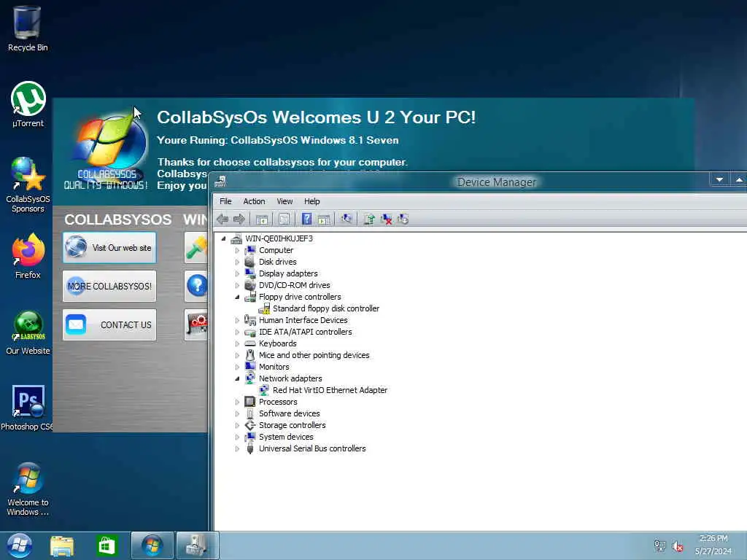Image resolution: width=747 pixels, height=560 pixels.
Task: Expand the IDE ATA/ATAPI controllers category
Action: [x=237, y=332]
